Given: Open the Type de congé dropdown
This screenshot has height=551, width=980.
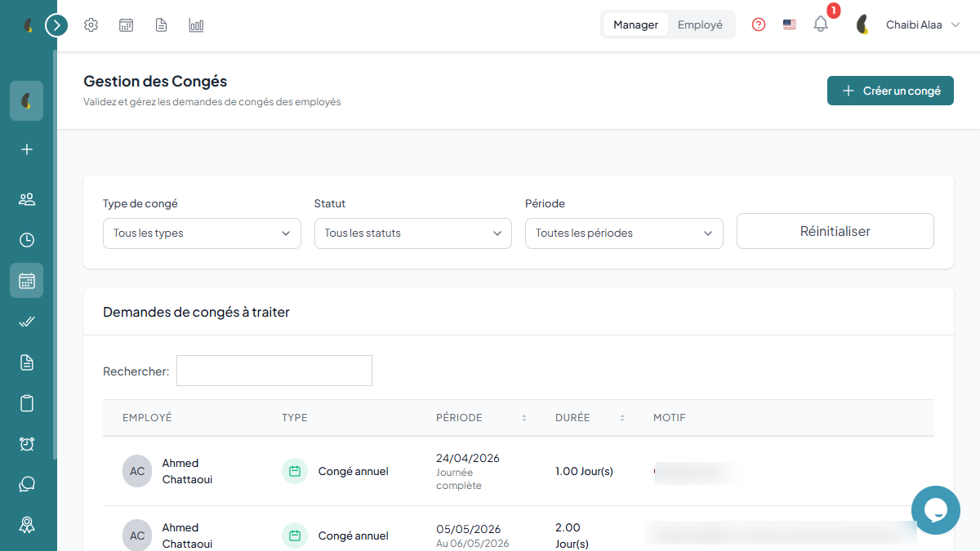Looking at the screenshot, I should coord(202,233).
